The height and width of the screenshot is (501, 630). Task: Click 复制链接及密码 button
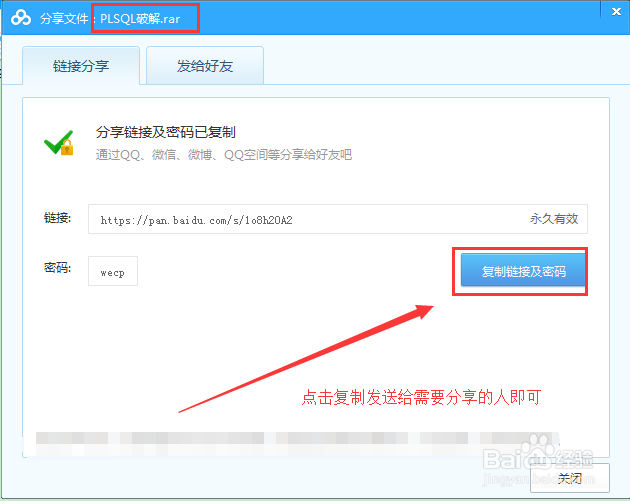coord(523,270)
